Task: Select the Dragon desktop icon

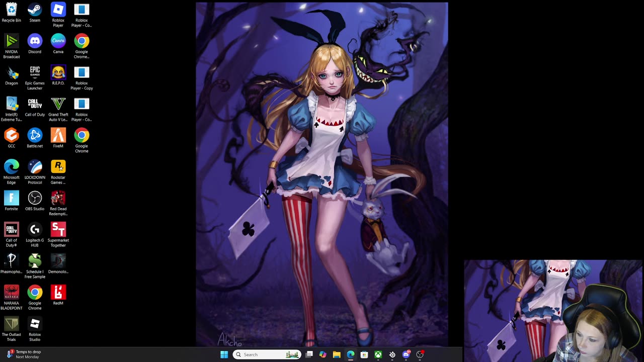Action: point(11,75)
